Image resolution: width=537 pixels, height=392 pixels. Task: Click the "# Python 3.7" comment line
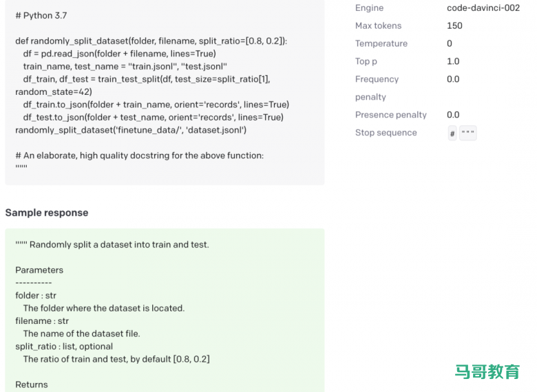(x=41, y=15)
